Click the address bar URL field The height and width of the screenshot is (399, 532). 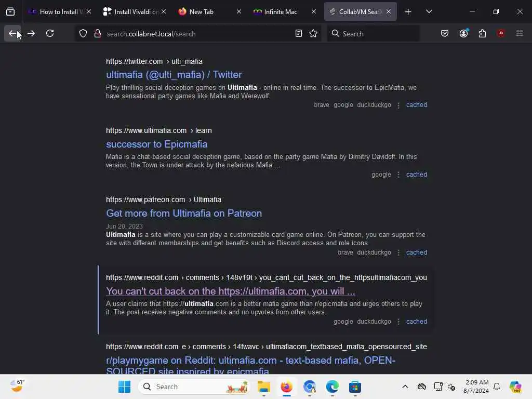197,34
